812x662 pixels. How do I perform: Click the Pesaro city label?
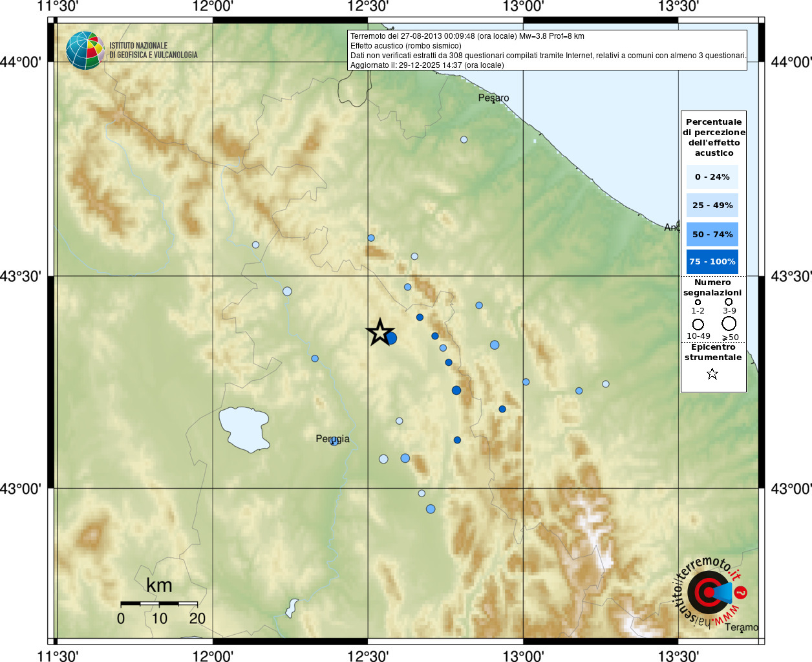[x=494, y=98]
